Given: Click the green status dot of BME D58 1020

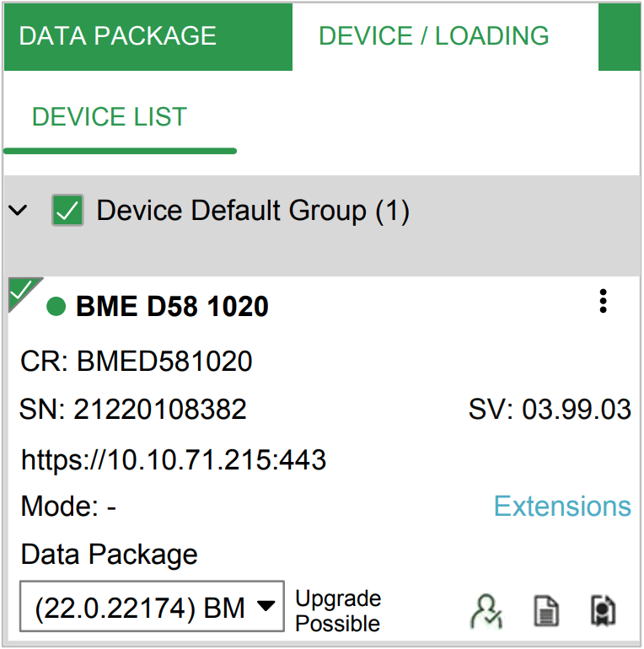Looking at the screenshot, I should 56,306.
